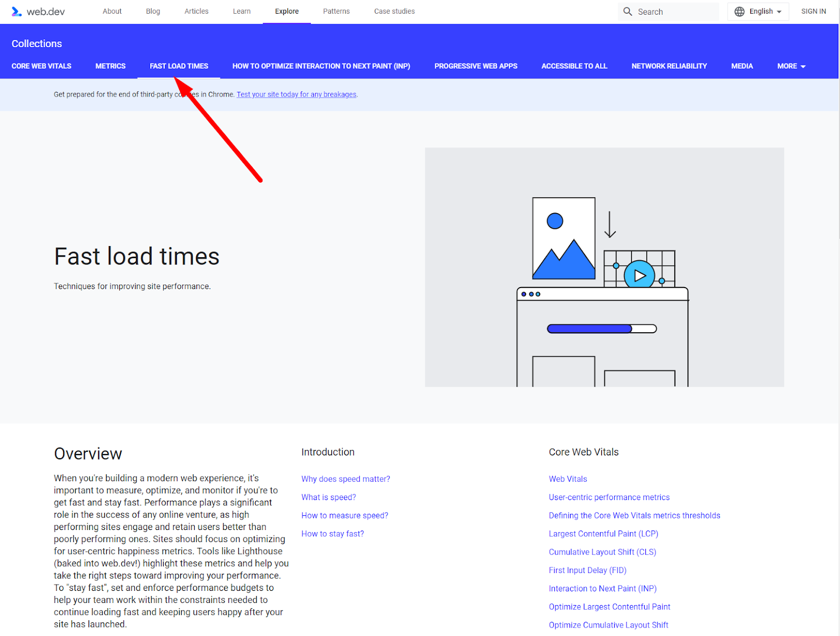Open the Case studies menu item
840x636 pixels.
[x=394, y=11]
